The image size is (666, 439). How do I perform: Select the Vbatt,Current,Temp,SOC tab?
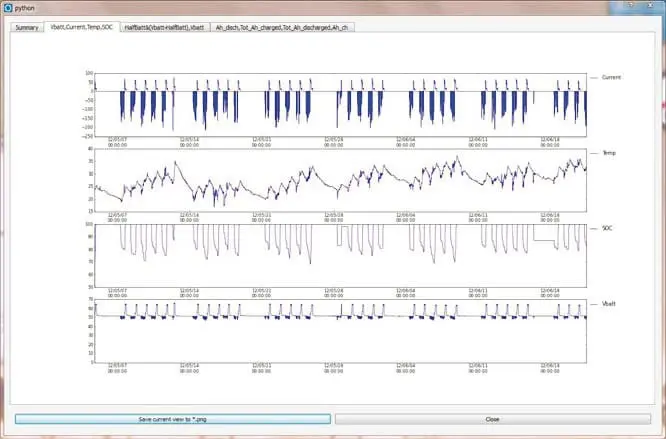coord(82,27)
